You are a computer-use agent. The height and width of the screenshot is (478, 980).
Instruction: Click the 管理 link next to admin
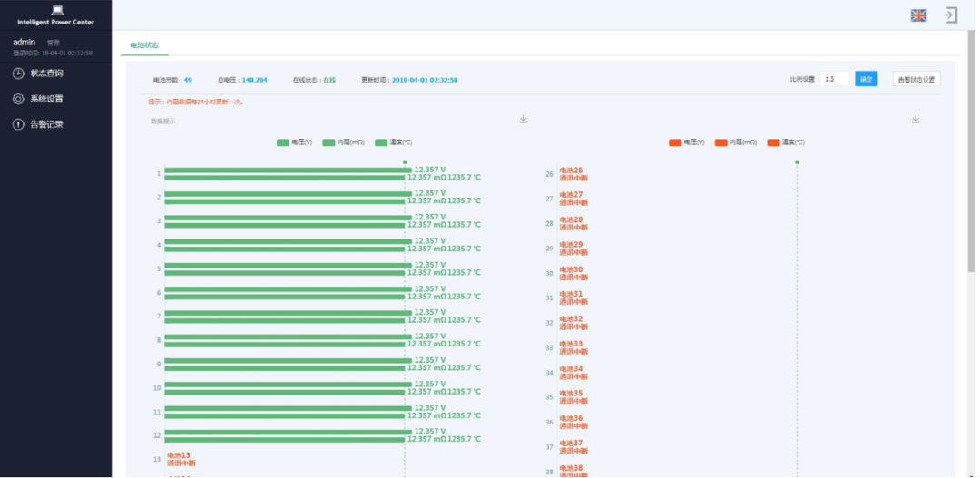coord(54,43)
